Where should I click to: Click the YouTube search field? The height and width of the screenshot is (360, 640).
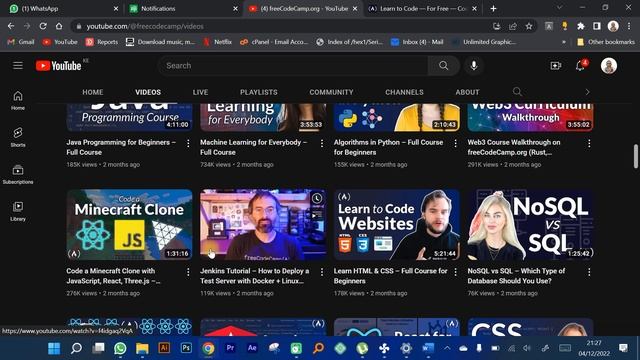pyautogui.click(x=293, y=65)
